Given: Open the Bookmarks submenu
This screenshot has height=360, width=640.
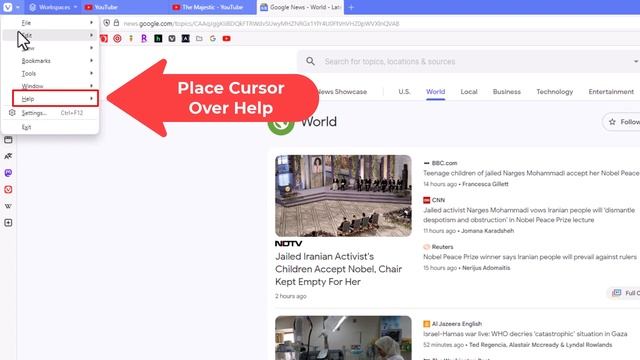Looking at the screenshot, I should tap(51, 61).
